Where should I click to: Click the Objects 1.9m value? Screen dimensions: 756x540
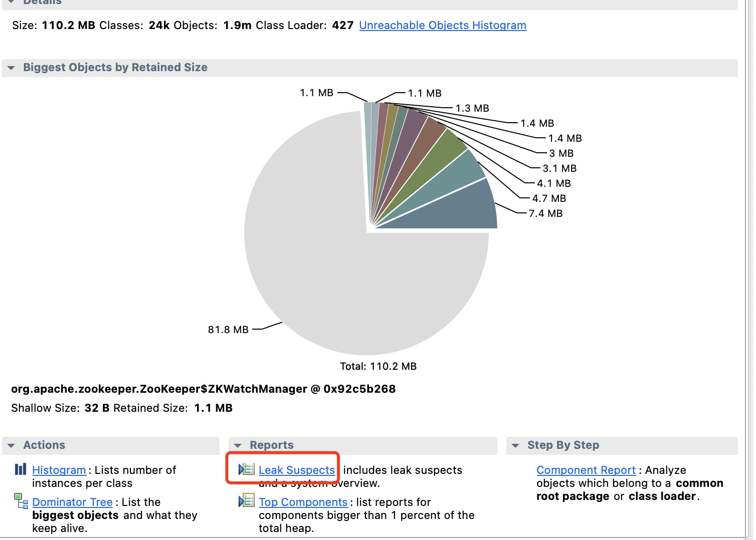[237, 25]
